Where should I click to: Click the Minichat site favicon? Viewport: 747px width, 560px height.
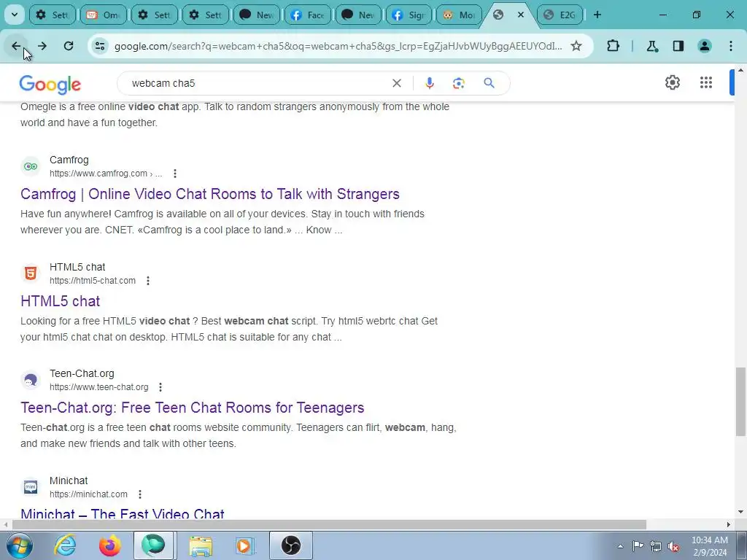pos(31,487)
